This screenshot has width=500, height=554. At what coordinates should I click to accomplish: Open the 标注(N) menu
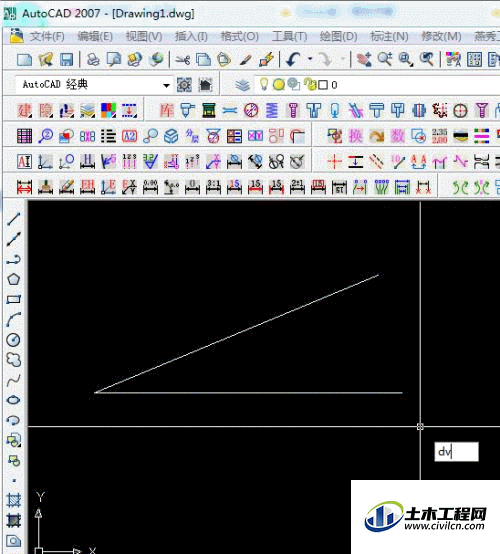(389, 36)
